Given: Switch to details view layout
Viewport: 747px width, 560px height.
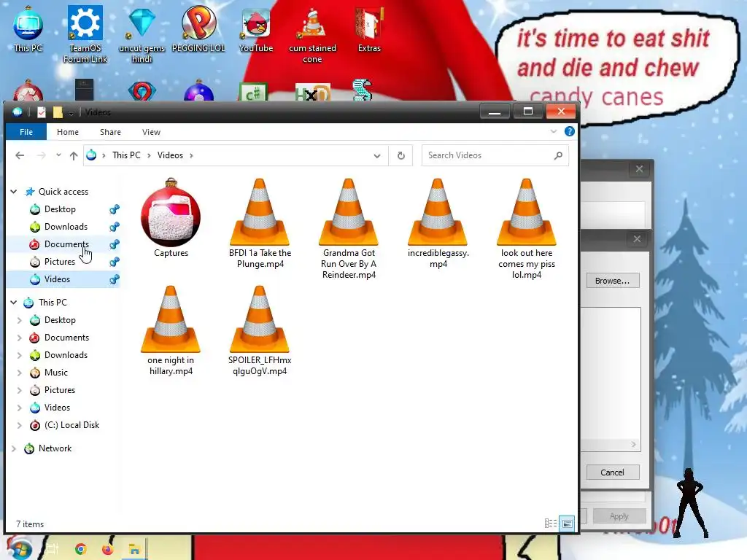Looking at the screenshot, I should tap(550, 524).
